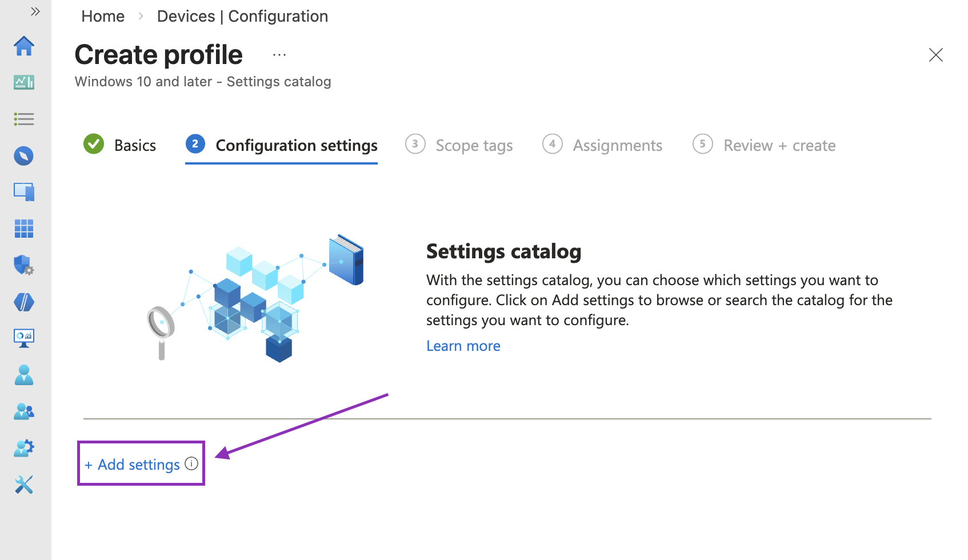Click Add settings link
The width and height of the screenshot is (968, 560).
pos(133,465)
